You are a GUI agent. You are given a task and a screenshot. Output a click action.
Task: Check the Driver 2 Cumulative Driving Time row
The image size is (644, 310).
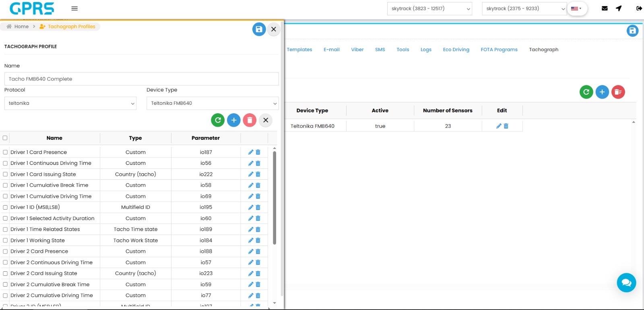pyautogui.click(x=5, y=295)
